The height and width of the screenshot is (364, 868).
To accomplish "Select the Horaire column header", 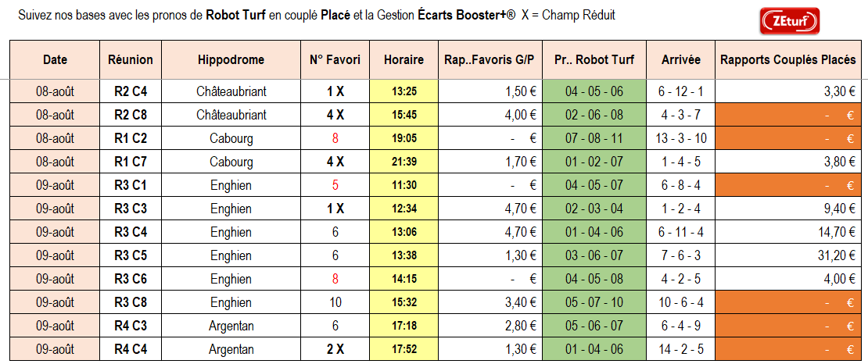I will pyautogui.click(x=404, y=59).
